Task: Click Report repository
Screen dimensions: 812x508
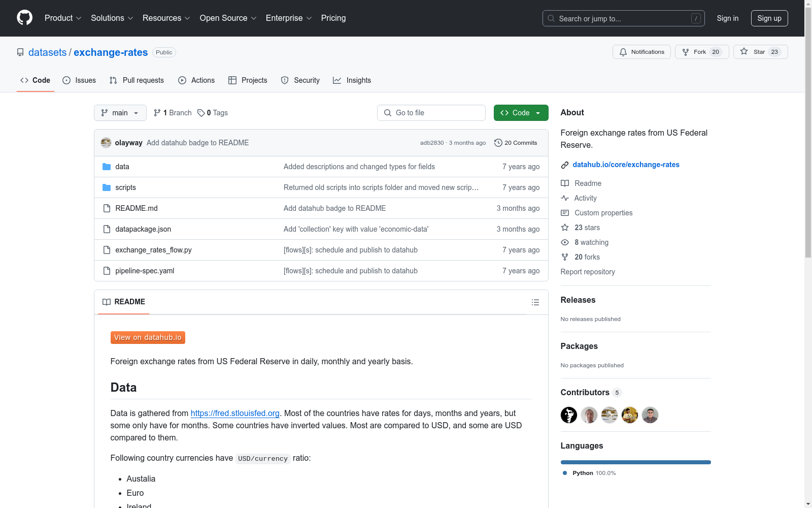Action: [x=588, y=272]
